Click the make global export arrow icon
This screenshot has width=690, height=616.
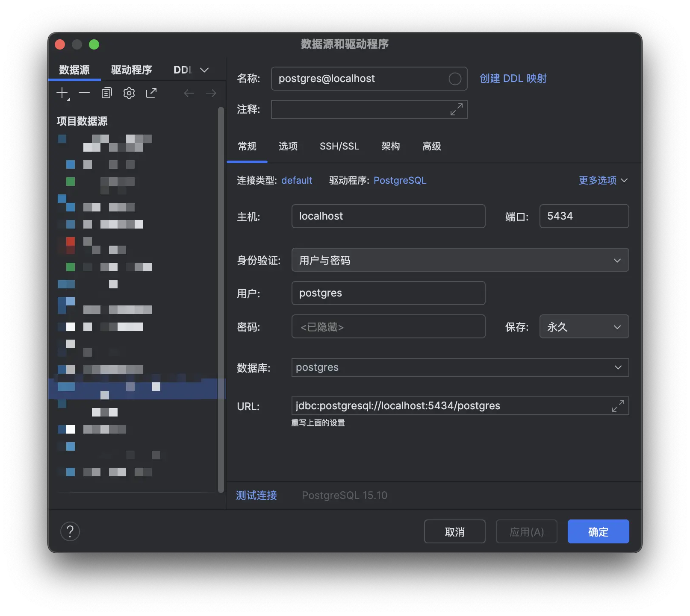(x=151, y=93)
